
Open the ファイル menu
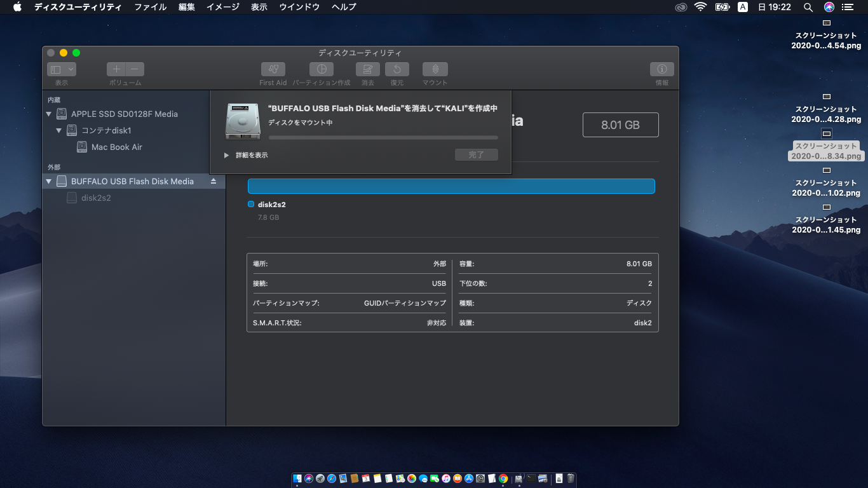click(150, 7)
